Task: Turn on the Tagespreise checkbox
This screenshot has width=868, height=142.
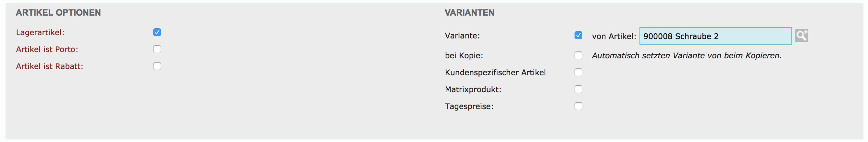Action: [x=578, y=106]
